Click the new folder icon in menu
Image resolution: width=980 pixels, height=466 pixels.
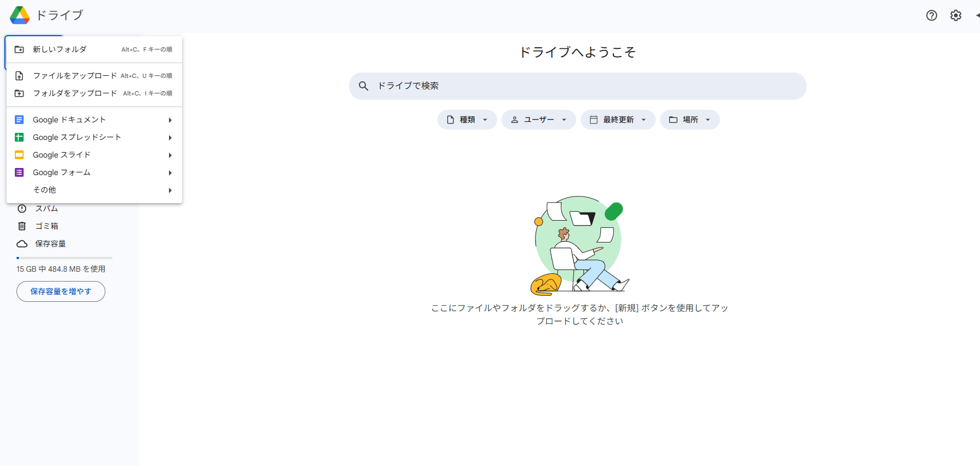19,49
